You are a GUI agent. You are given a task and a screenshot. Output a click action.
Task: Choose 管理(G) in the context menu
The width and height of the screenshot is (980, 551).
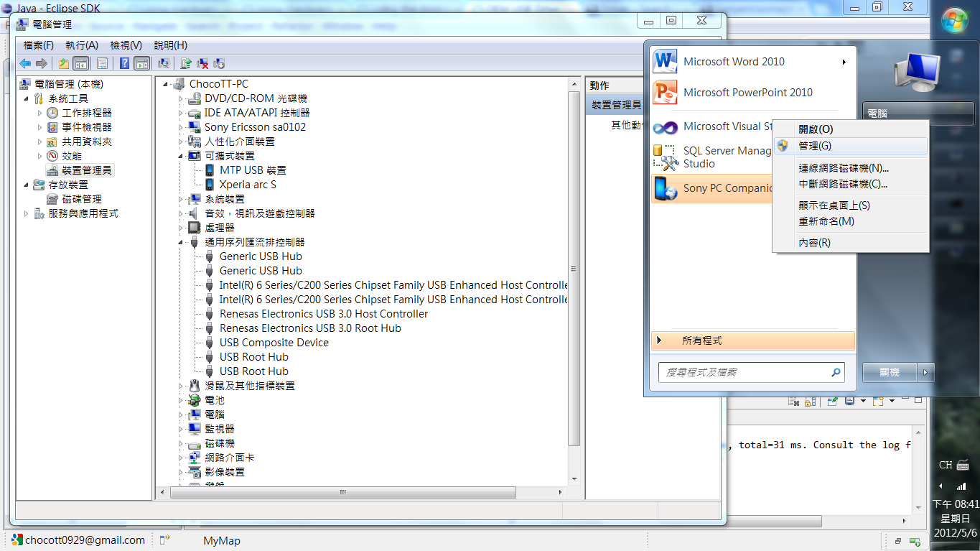click(851, 146)
